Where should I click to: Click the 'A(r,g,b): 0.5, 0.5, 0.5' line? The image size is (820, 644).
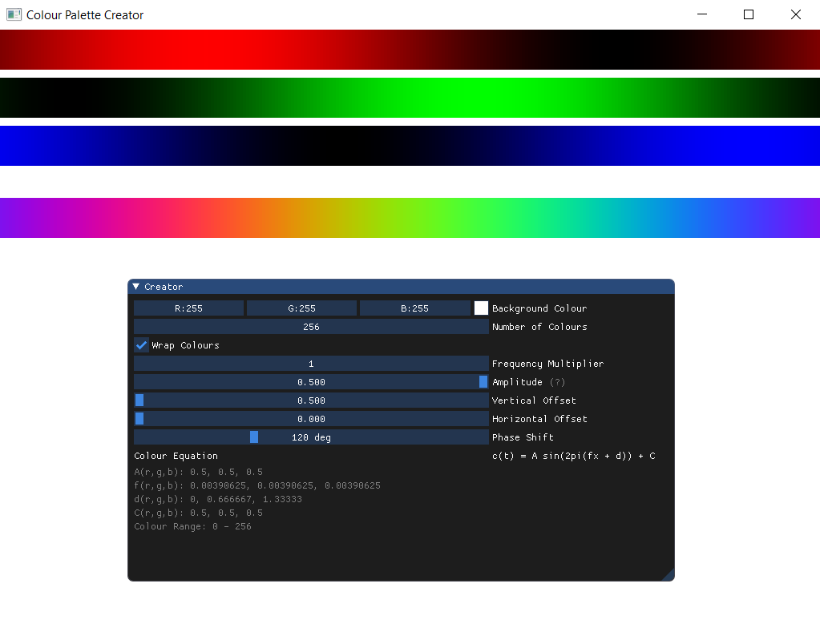pos(198,472)
